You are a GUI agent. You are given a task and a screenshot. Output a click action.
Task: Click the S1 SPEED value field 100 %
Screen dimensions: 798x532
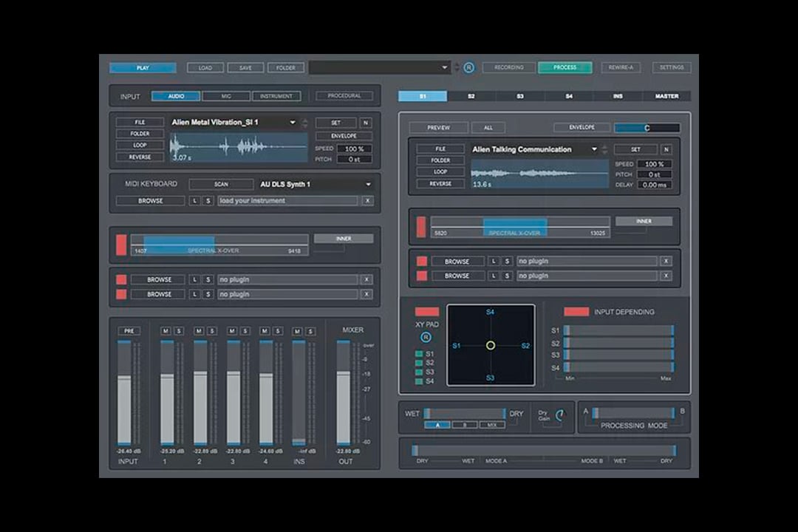655,164
